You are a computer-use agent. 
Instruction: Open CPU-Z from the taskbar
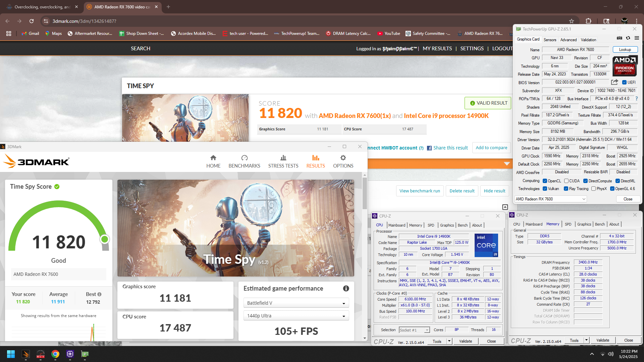pos(70,354)
